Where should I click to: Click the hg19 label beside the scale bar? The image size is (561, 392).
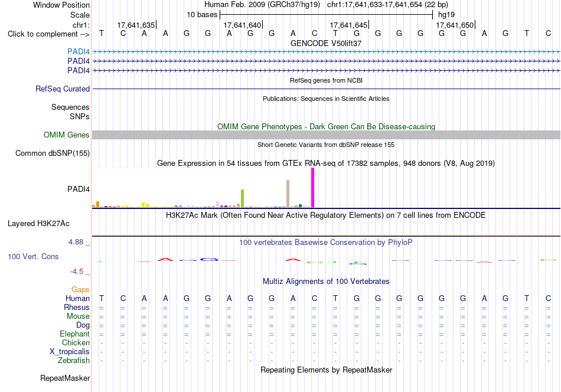(x=446, y=15)
